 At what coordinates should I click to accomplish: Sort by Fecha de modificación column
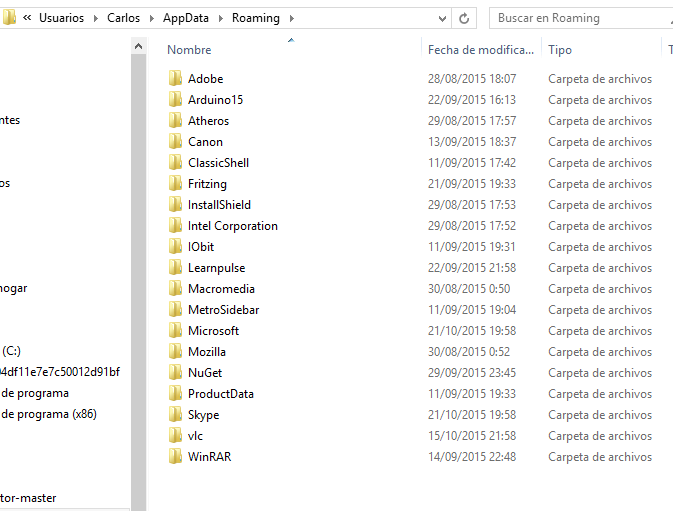coord(479,50)
